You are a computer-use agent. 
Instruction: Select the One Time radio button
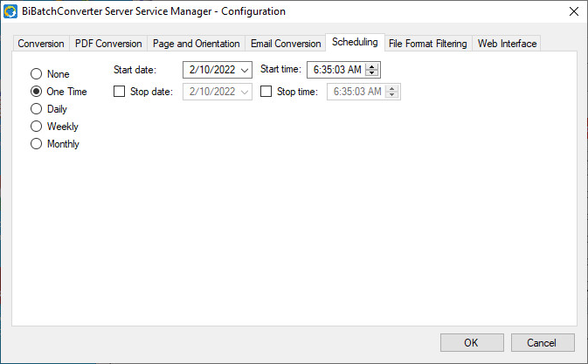[x=37, y=92]
